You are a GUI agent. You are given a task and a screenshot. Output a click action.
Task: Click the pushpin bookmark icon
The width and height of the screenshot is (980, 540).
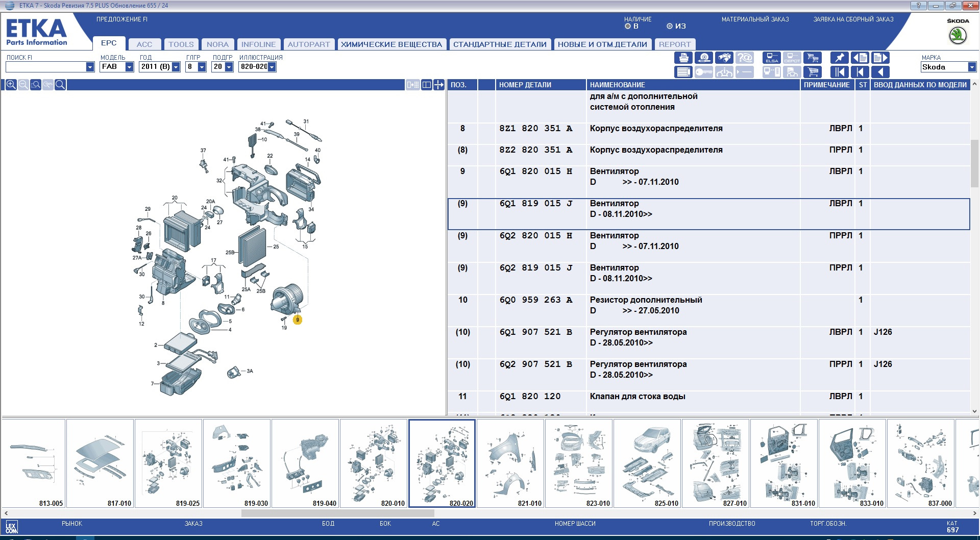tap(840, 58)
